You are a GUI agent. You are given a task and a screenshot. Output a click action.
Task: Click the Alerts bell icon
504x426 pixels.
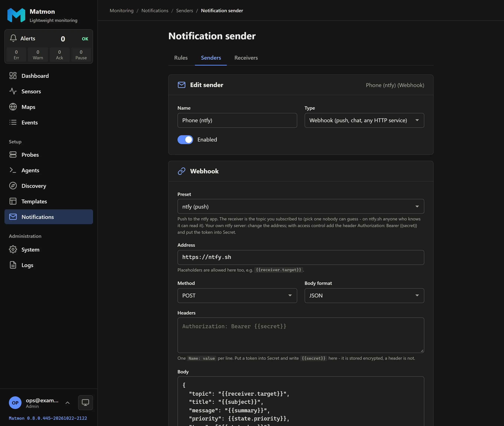click(x=13, y=38)
